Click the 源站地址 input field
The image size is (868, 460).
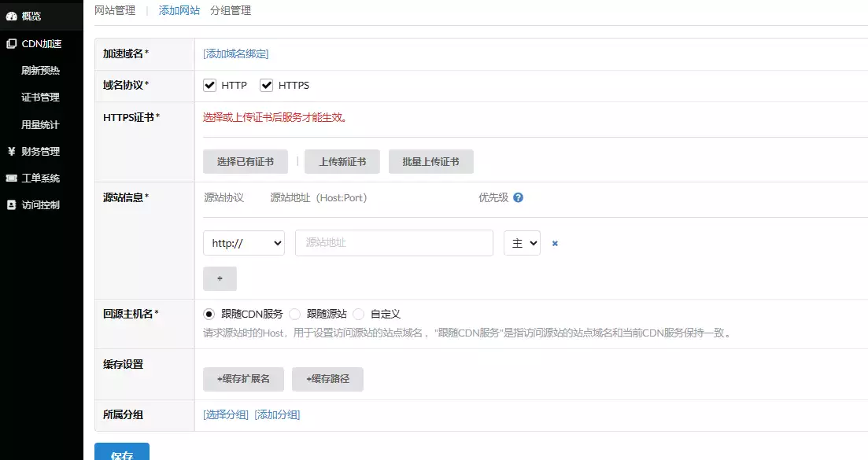[393, 243]
